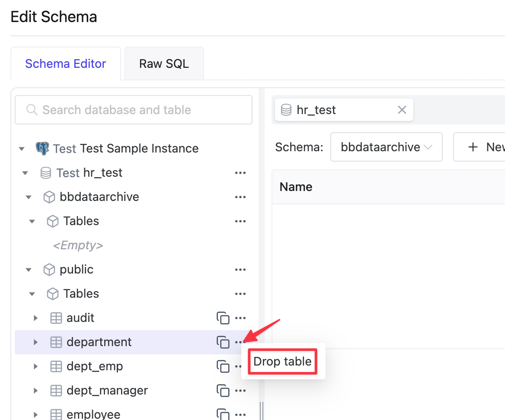Screen dimensions: 505x420
Task: Open the Schema dropdown showing bbdataarchive
Action: pyautogui.click(x=386, y=147)
